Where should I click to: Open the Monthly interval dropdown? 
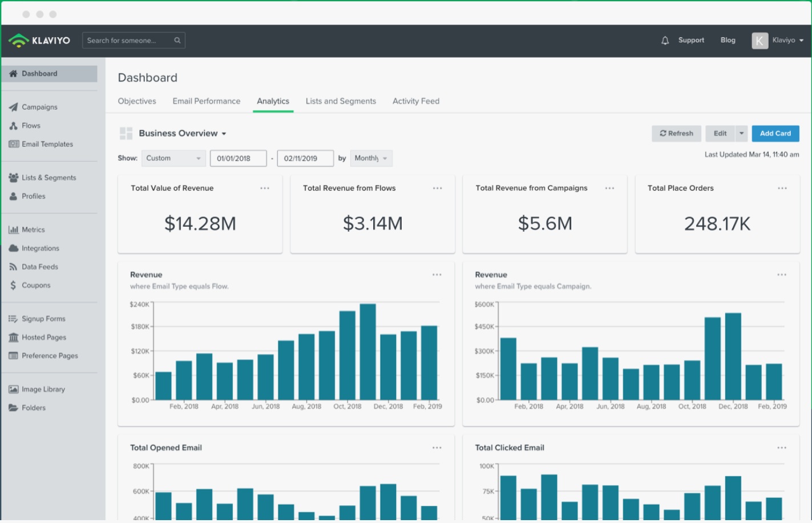point(371,158)
